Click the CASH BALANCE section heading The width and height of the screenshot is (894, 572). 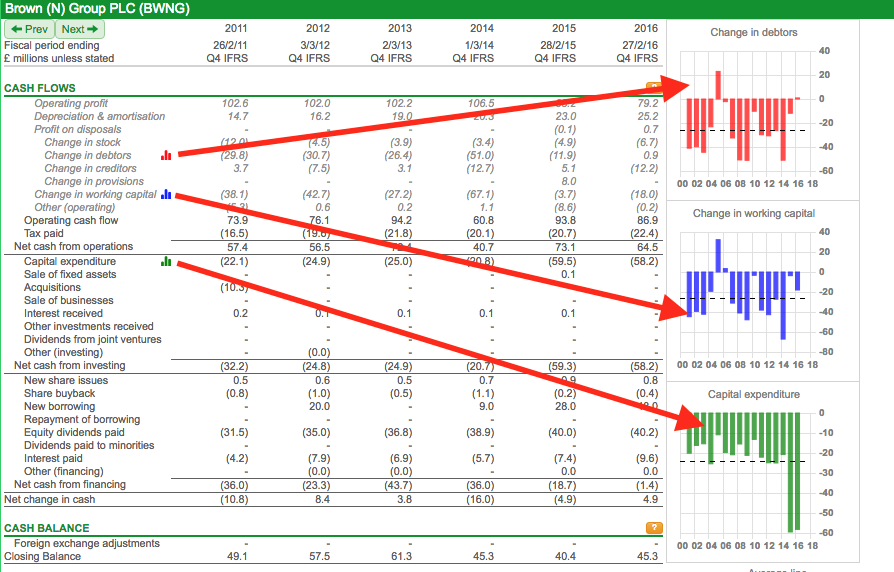[47, 528]
